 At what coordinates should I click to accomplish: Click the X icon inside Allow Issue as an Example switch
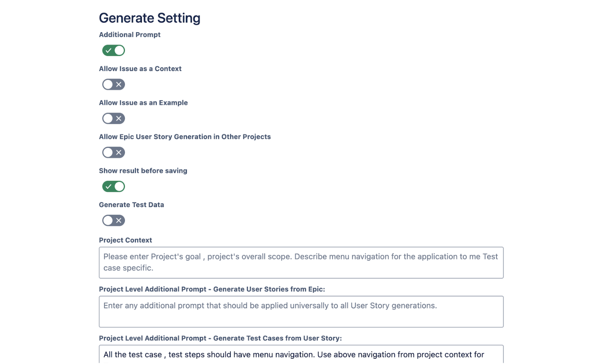coord(119,118)
